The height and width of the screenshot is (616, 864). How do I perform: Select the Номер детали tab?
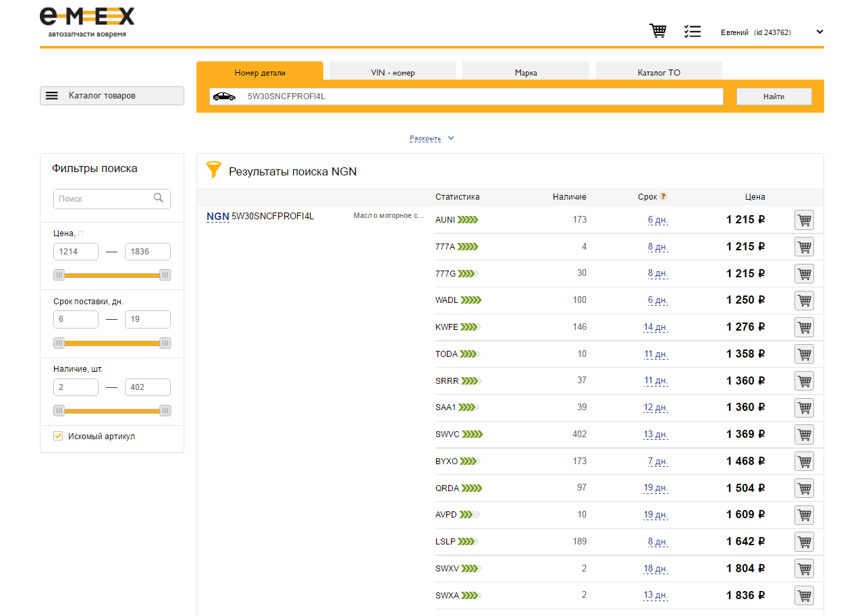tap(260, 72)
